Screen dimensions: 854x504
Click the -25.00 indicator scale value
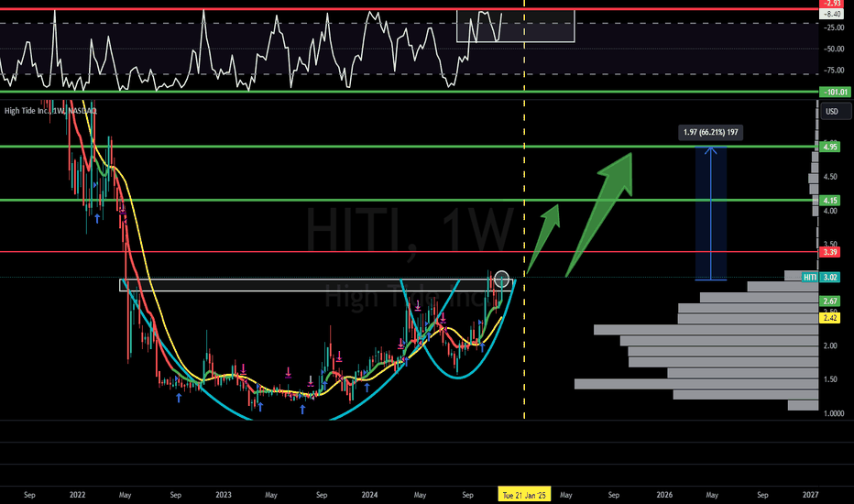tap(834, 27)
